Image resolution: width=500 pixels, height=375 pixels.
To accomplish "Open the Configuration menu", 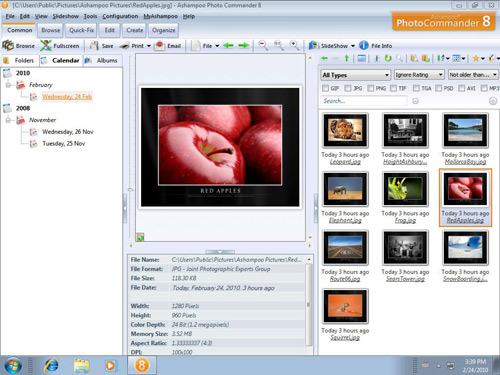I will (120, 16).
